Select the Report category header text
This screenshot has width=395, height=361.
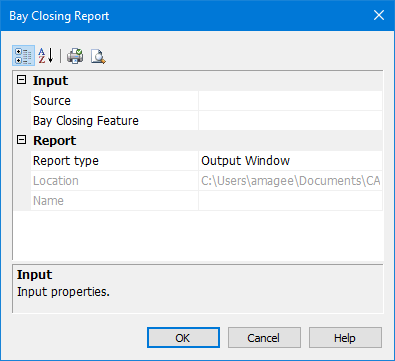[x=55, y=141]
